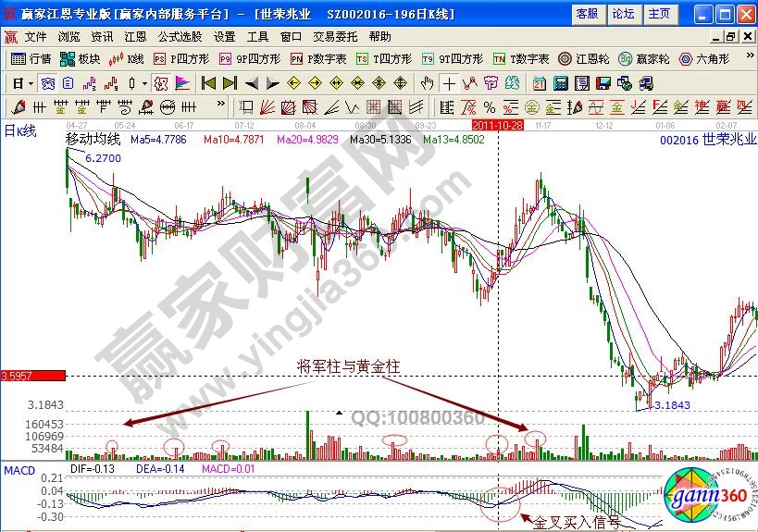Open the 9P四方形 tool
The width and height of the screenshot is (758, 532).
[x=250, y=59]
